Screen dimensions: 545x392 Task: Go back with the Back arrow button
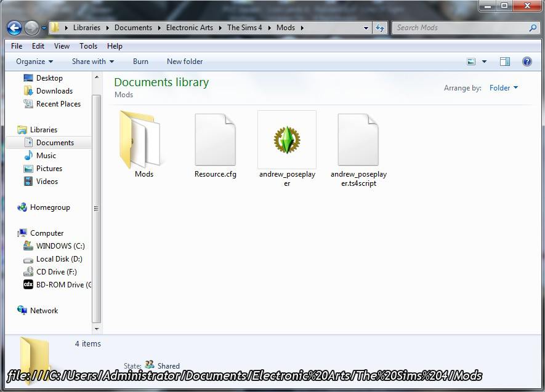point(14,28)
